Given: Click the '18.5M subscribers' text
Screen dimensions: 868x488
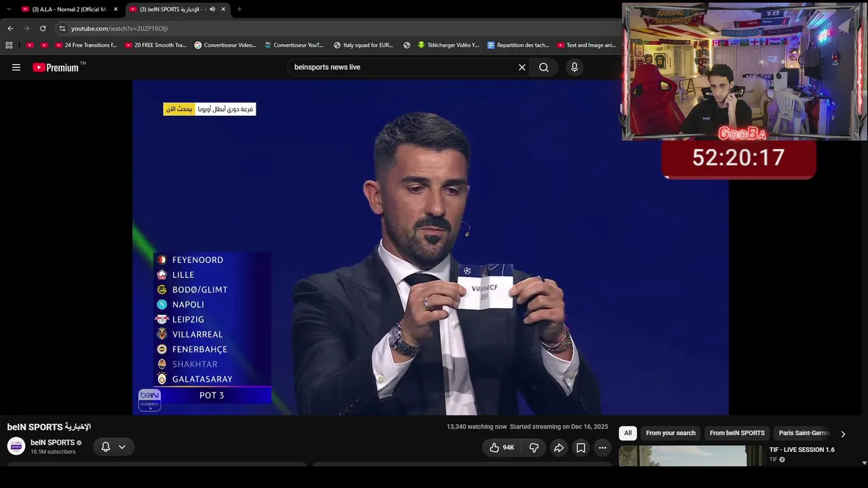Looking at the screenshot, I should pyautogui.click(x=53, y=452).
